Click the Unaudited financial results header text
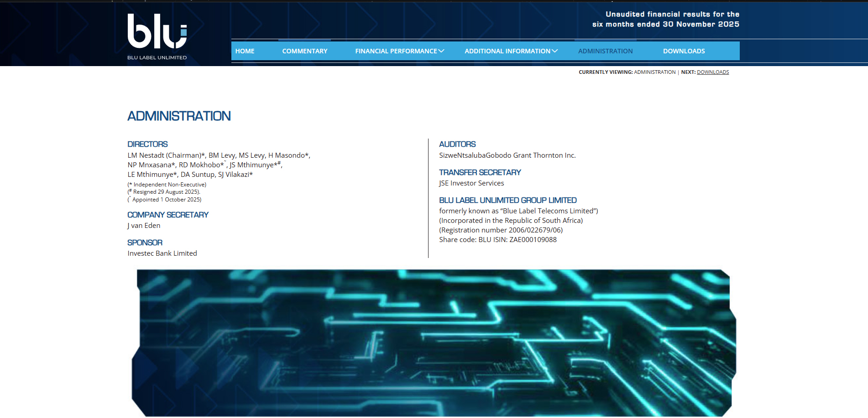This screenshot has height=418, width=868. (x=666, y=19)
